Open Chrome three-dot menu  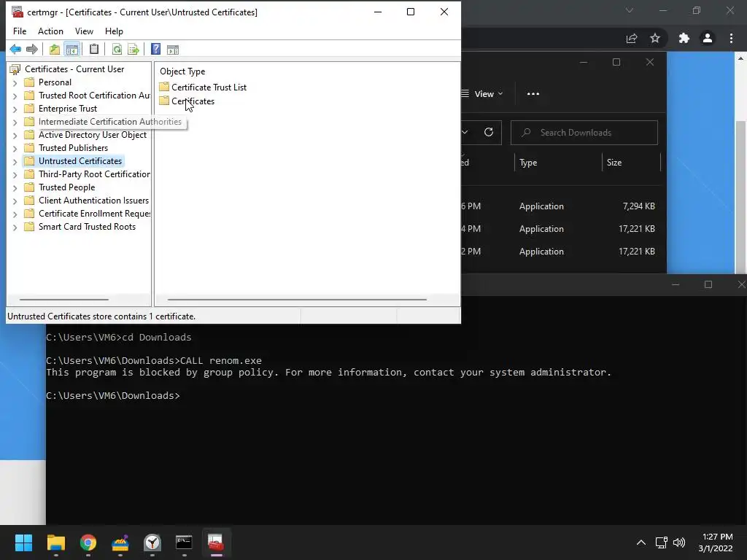click(731, 38)
